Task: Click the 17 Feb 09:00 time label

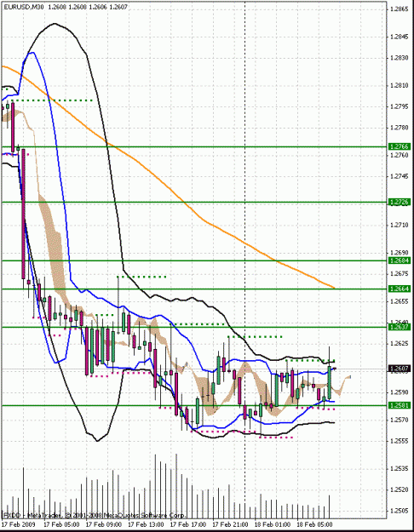Action: point(104,524)
